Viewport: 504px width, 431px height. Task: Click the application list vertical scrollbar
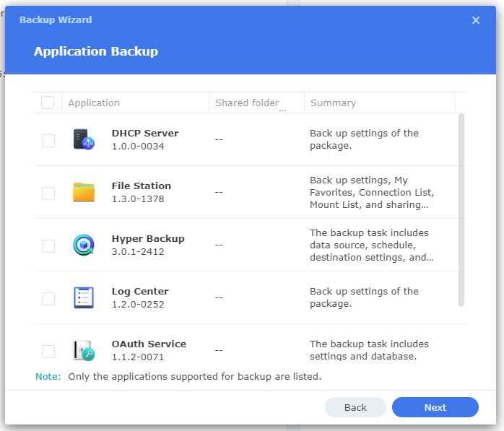461,210
